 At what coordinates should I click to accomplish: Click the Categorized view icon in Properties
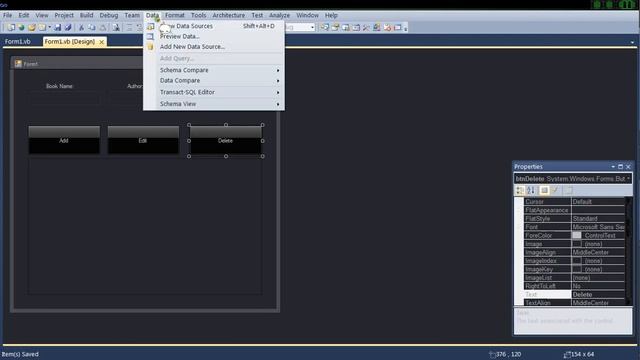[x=520, y=190]
